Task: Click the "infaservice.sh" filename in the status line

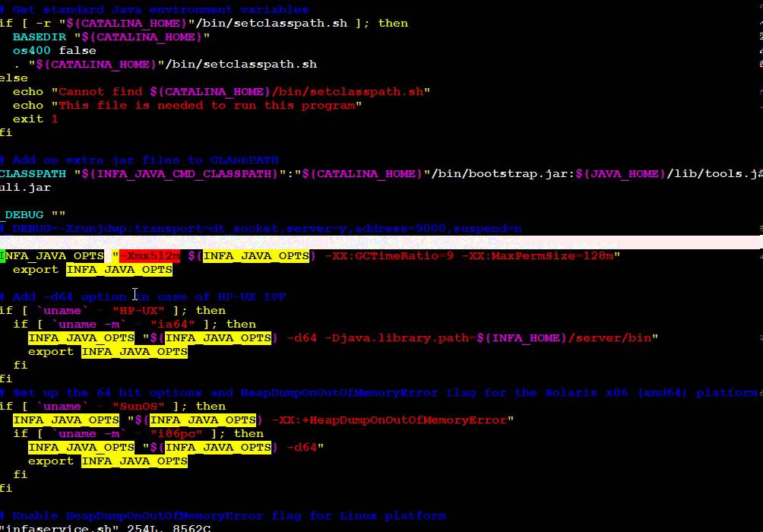Action: [59, 528]
